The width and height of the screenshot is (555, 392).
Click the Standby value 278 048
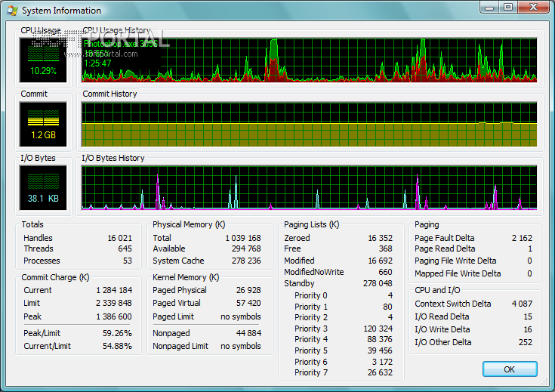pyautogui.click(x=378, y=283)
